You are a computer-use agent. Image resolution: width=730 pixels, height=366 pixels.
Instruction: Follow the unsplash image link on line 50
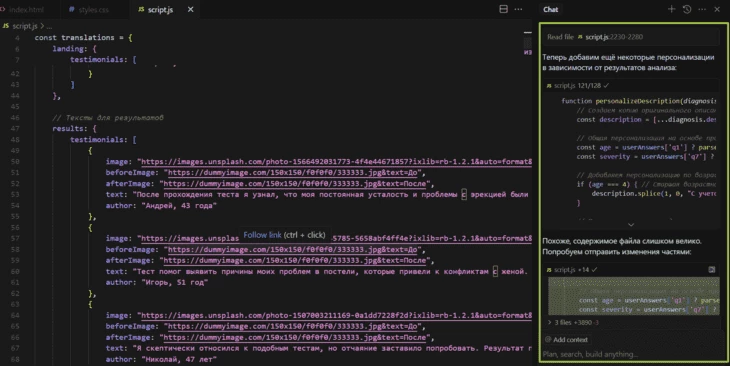point(336,162)
